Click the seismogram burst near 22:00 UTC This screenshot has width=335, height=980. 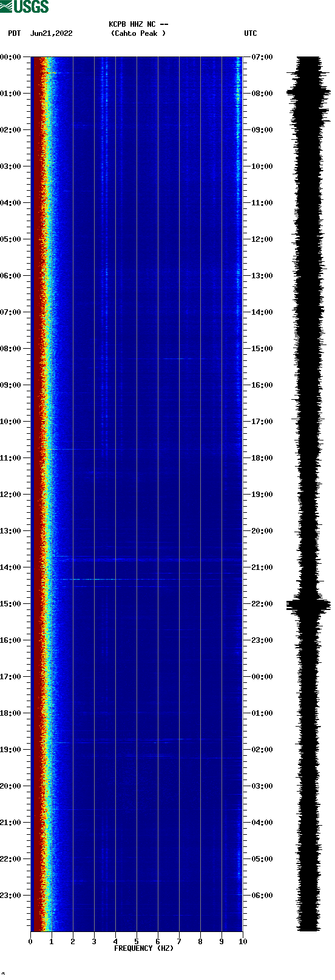coord(308,605)
